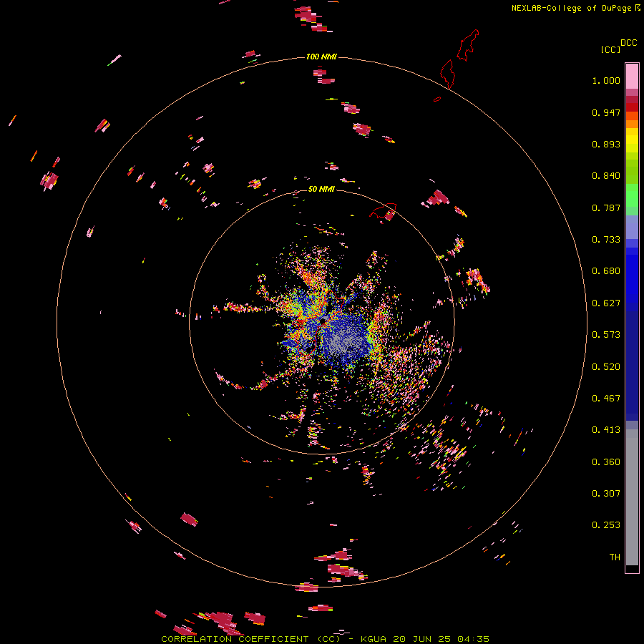Click the CORRELATION COEFFICIENT (CC) caption text
Screen dimensions: 644x644
tap(250, 639)
